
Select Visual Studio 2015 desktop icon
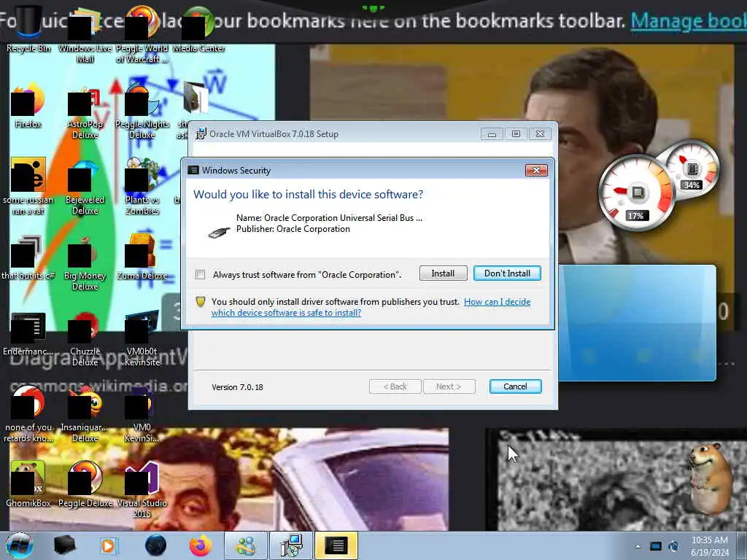click(142, 489)
